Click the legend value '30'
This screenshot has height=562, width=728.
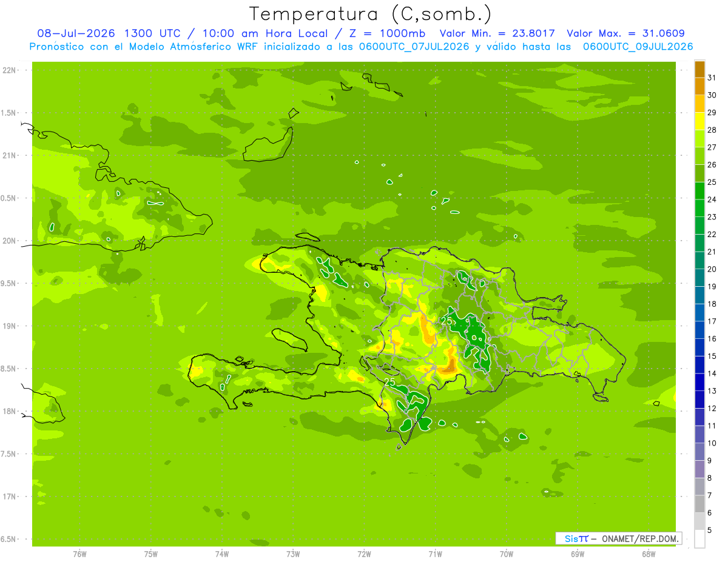tap(712, 95)
